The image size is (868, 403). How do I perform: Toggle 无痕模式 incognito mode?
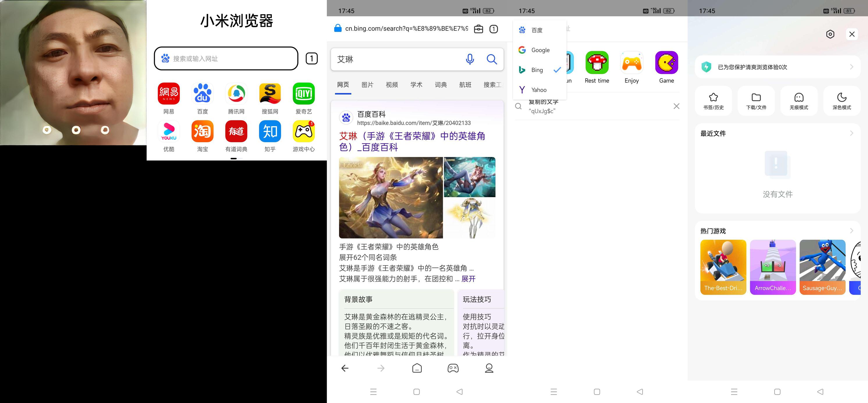(x=799, y=101)
